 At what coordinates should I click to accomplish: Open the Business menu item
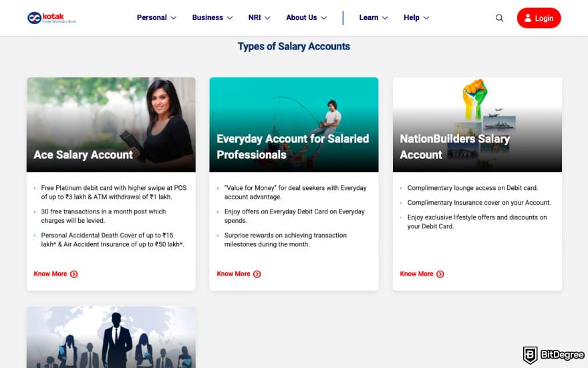coord(212,17)
